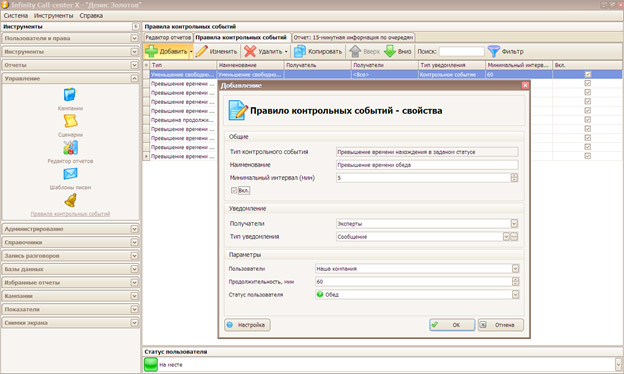Screen dimensions: 624x374
Task: Open the Редактор отчетов chart icon
Action: (x=70, y=148)
